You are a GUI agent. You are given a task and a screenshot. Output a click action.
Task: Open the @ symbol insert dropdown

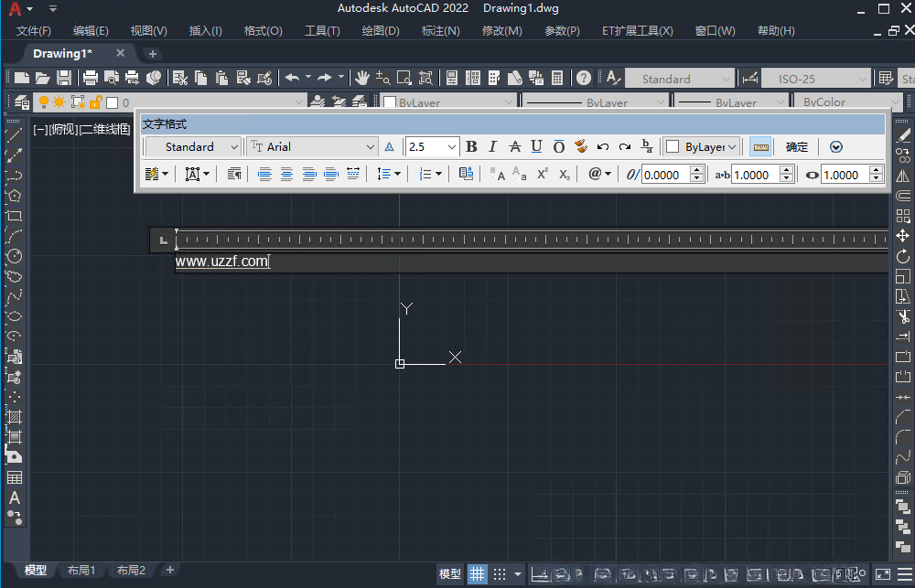pos(599,174)
